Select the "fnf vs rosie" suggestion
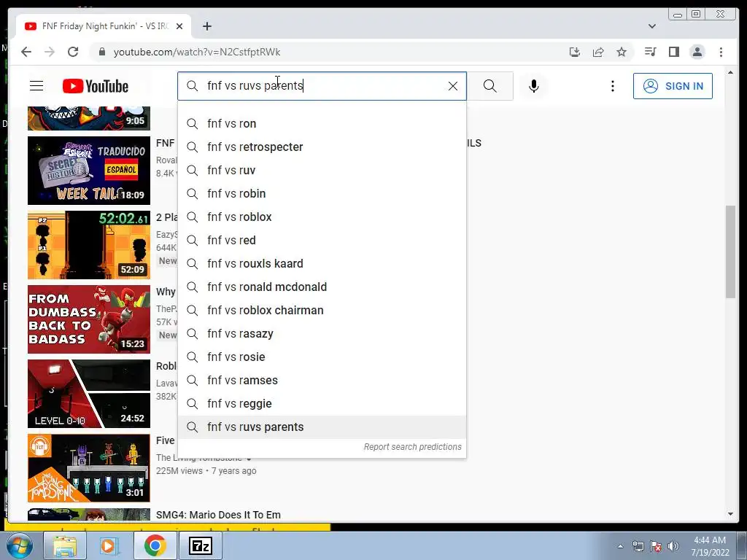747x560 pixels. click(322, 357)
